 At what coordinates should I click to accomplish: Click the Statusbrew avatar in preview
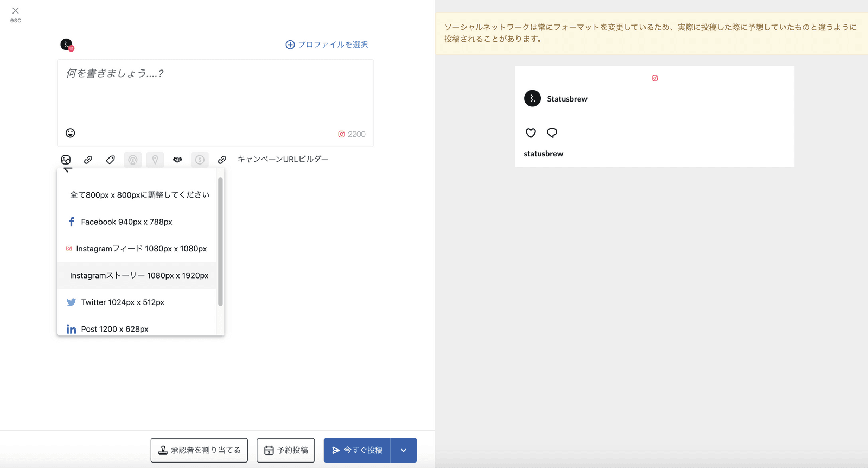(532, 98)
